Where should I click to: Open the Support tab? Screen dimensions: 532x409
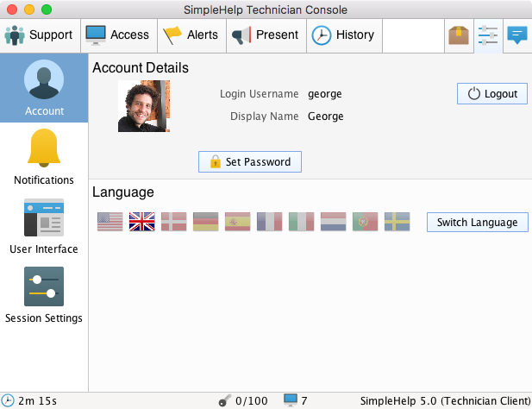click(x=40, y=35)
